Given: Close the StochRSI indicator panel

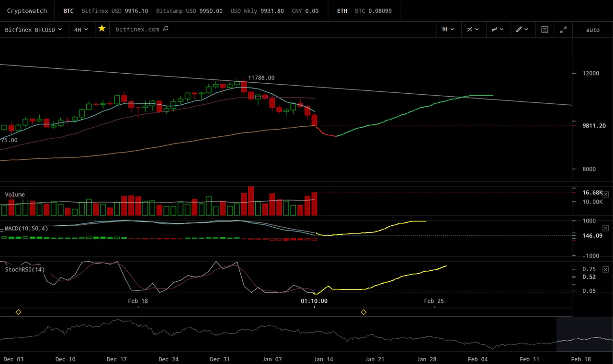Looking at the screenshot, I should click(x=605, y=269).
